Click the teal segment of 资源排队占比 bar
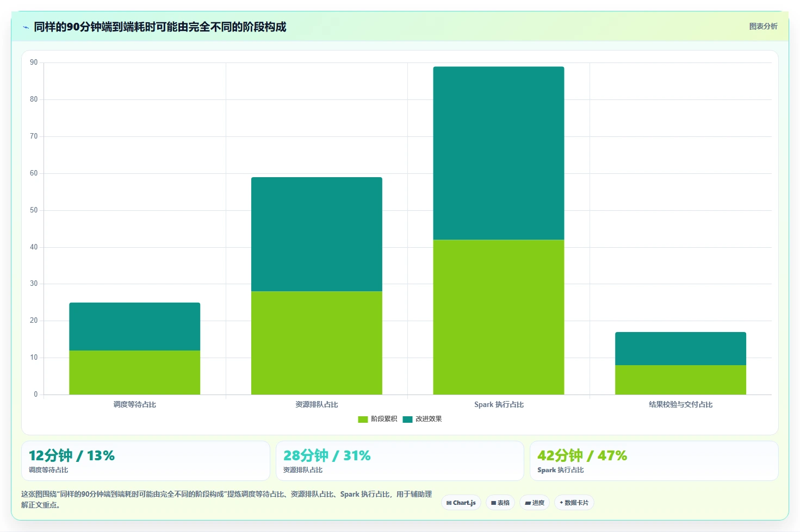The image size is (800, 532). pyautogui.click(x=317, y=234)
